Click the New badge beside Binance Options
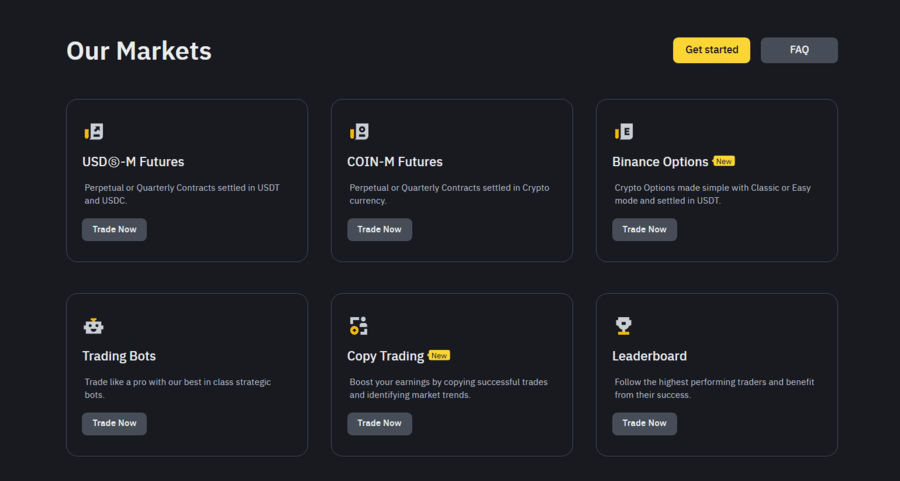Image resolution: width=900 pixels, height=481 pixels. point(724,161)
